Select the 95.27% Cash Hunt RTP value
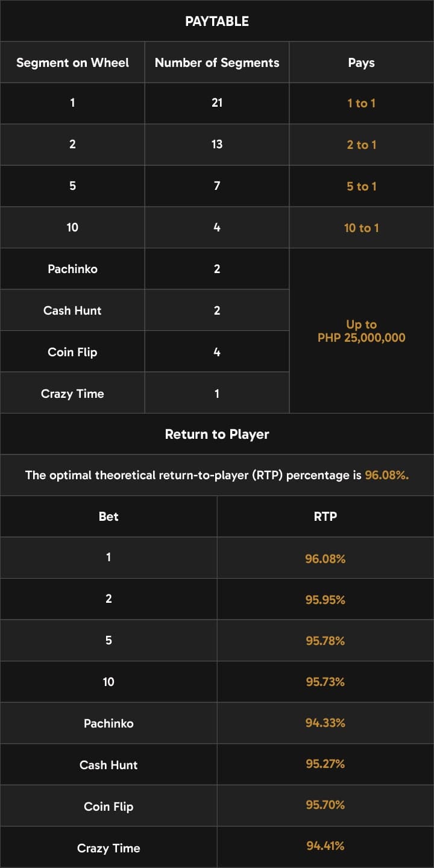This screenshot has height=868, width=434. coord(325,764)
